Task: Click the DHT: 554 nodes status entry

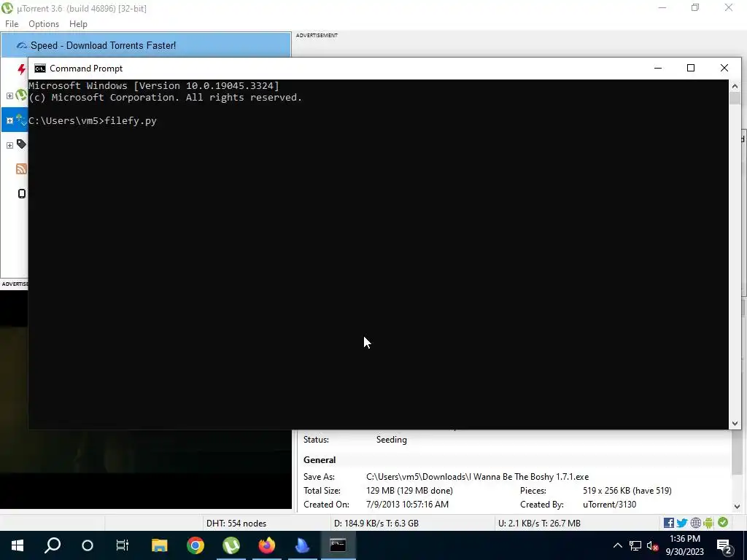Action: click(236, 524)
